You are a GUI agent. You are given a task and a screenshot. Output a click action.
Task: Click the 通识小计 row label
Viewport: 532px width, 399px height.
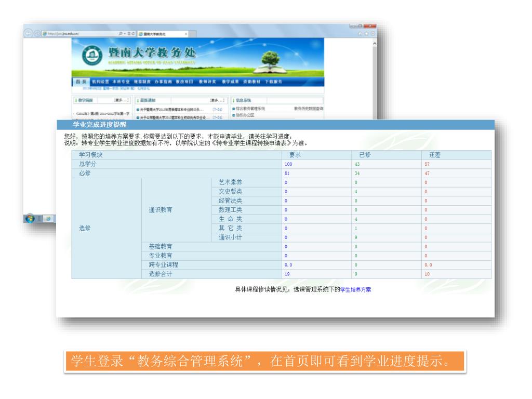[230, 237]
